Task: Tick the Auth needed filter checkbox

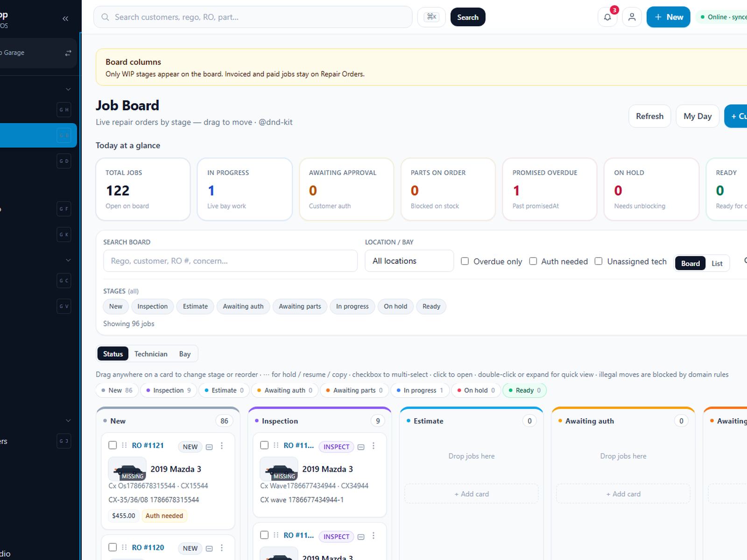Action: point(533,261)
